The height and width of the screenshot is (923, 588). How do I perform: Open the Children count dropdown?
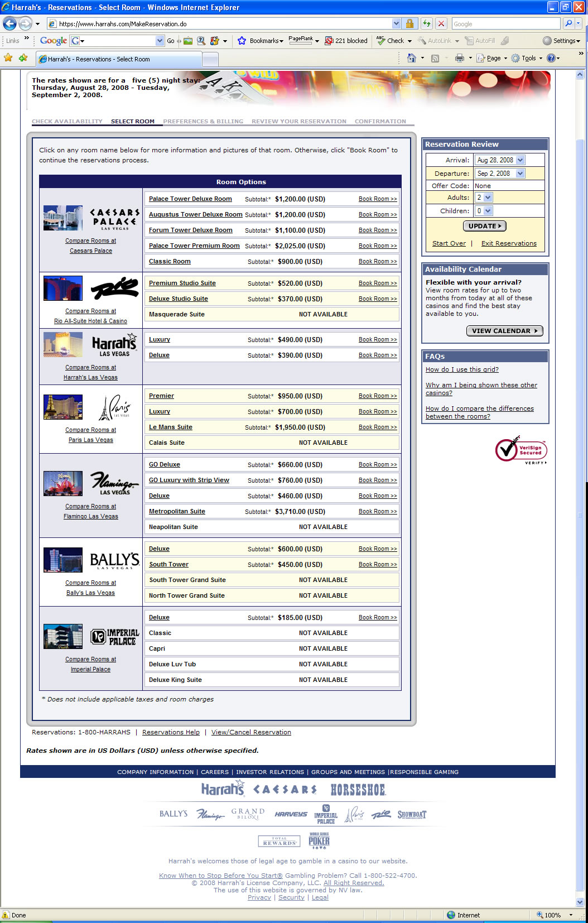[488, 211]
